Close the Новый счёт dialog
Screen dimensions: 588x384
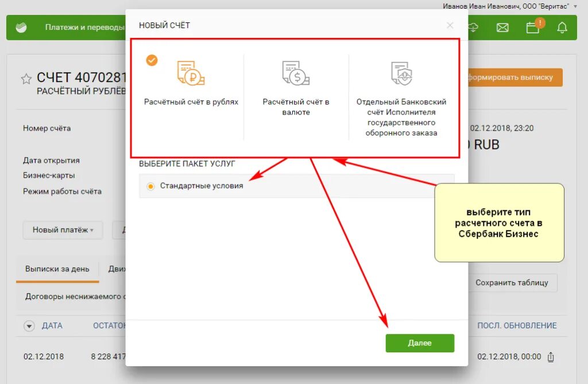point(450,25)
